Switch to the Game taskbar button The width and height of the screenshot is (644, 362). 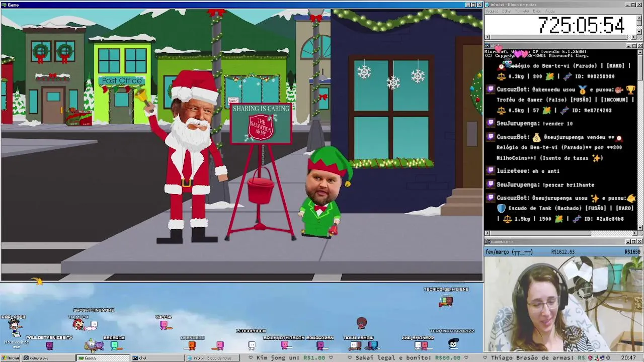[103, 358]
